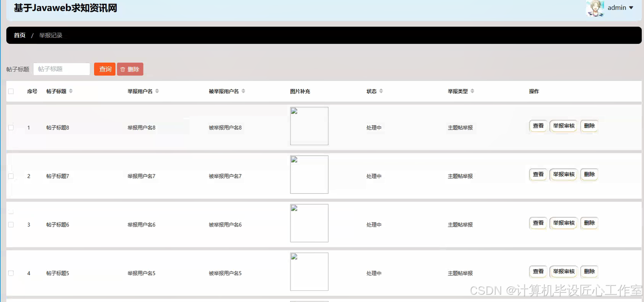Click 处理中 status in 帖子标题7 row
Image resolution: width=644 pixels, height=302 pixels.
tap(374, 176)
